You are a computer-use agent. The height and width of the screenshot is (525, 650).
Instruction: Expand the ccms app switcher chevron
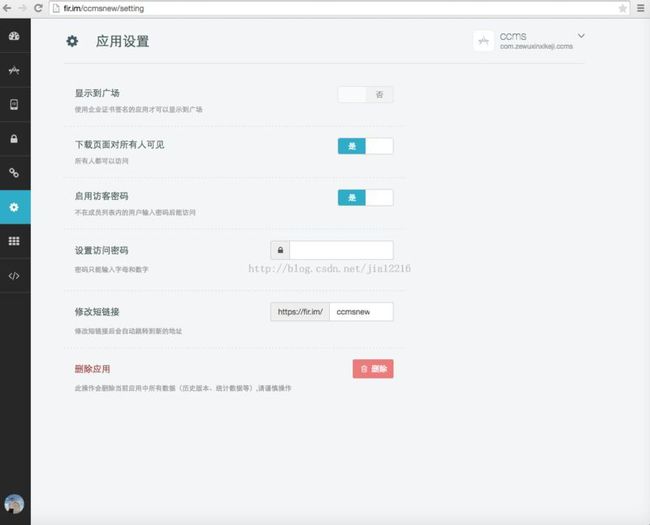[581, 36]
